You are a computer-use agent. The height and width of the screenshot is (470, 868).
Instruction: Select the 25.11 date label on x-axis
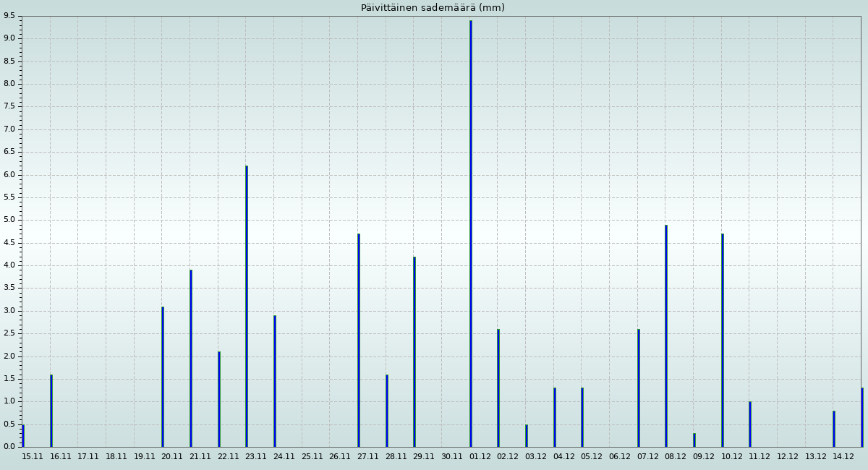(312, 457)
